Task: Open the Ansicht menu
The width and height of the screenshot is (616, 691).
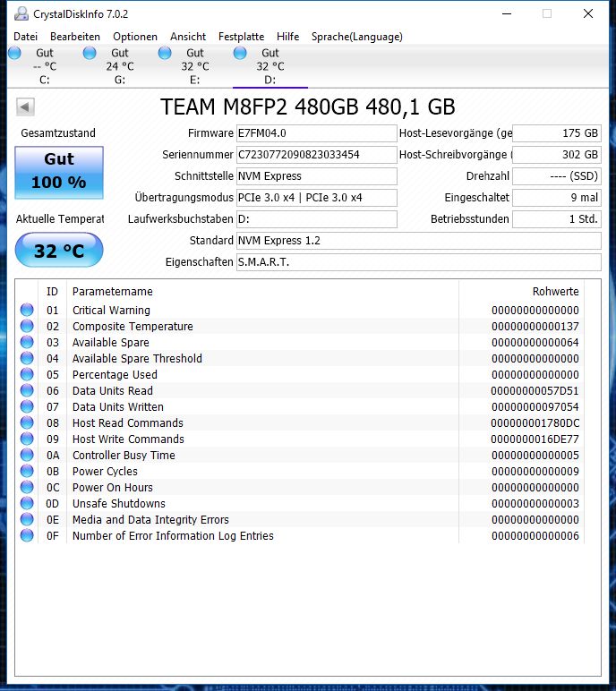Action: coord(188,37)
